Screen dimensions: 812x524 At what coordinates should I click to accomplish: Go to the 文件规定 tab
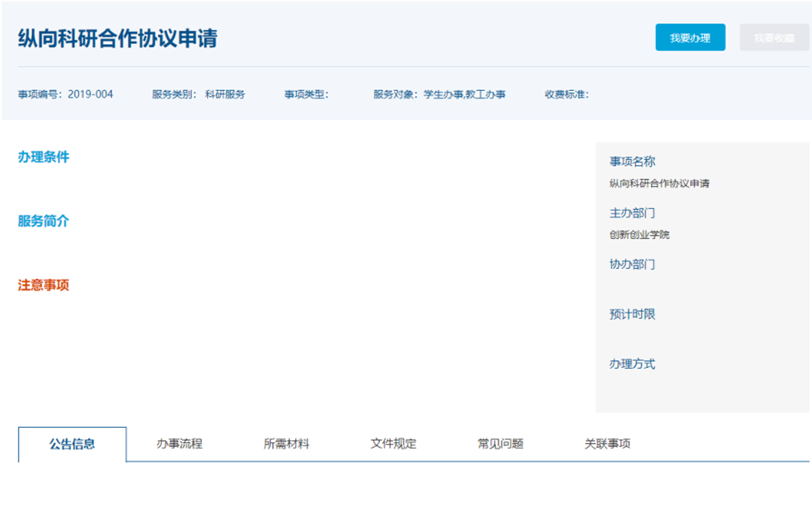point(393,444)
